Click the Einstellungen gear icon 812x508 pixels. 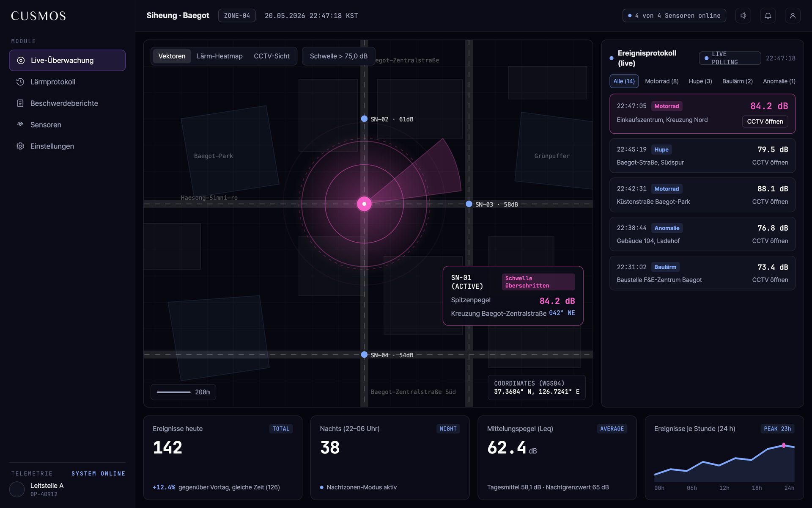click(20, 146)
